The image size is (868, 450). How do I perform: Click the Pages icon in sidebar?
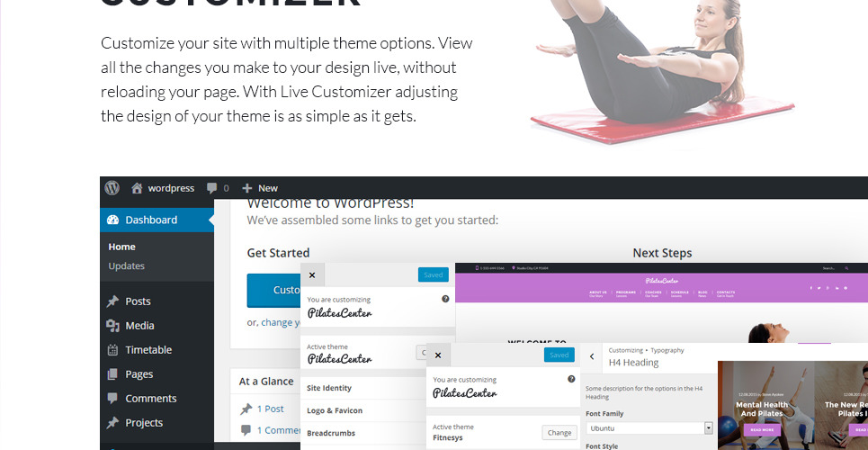(113, 374)
